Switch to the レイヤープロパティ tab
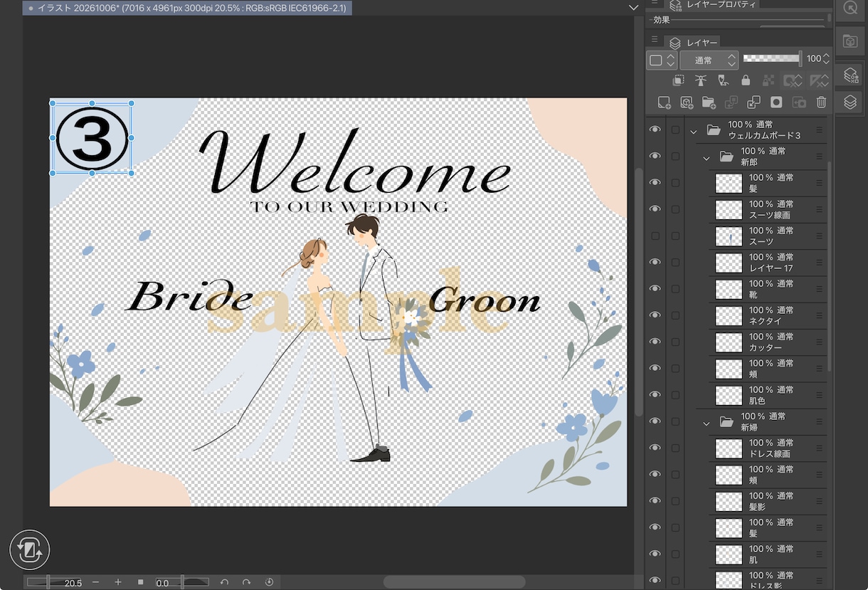 (713, 4)
